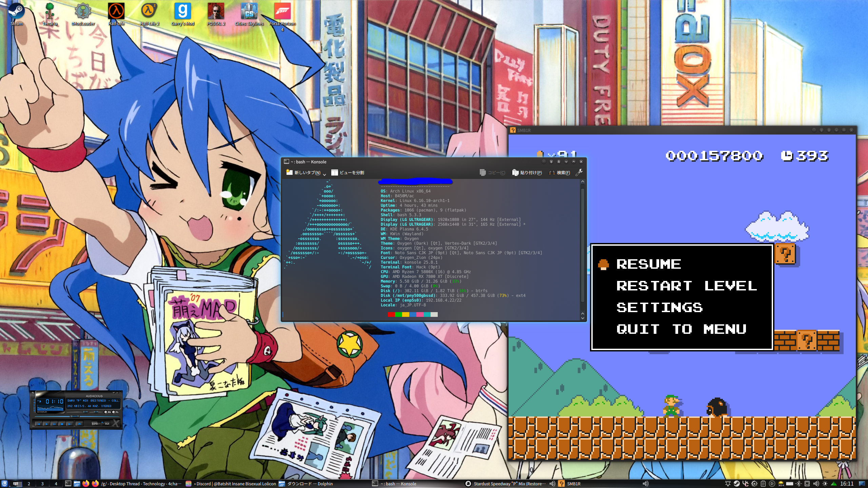
Task: Pause playback in Audacious
Action: 54,424
